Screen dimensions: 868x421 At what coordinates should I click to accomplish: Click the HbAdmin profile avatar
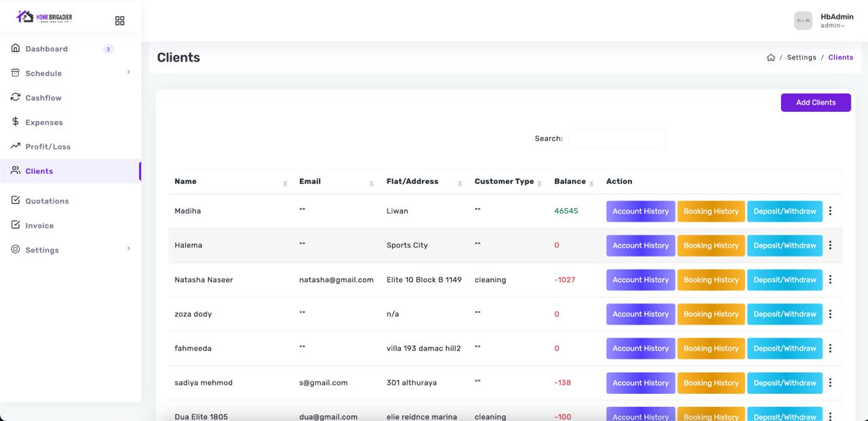click(x=803, y=21)
